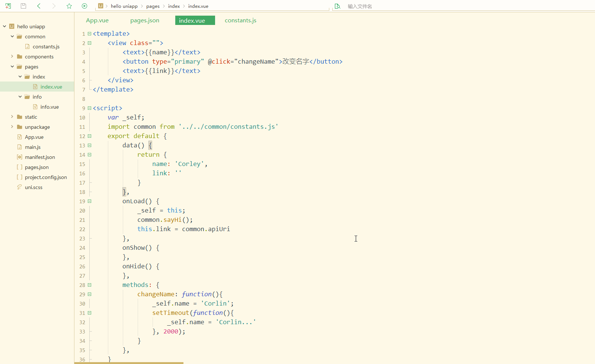Switch to the App.vue tab
Viewport: 595px width, 364px height.
click(x=97, y=20)
